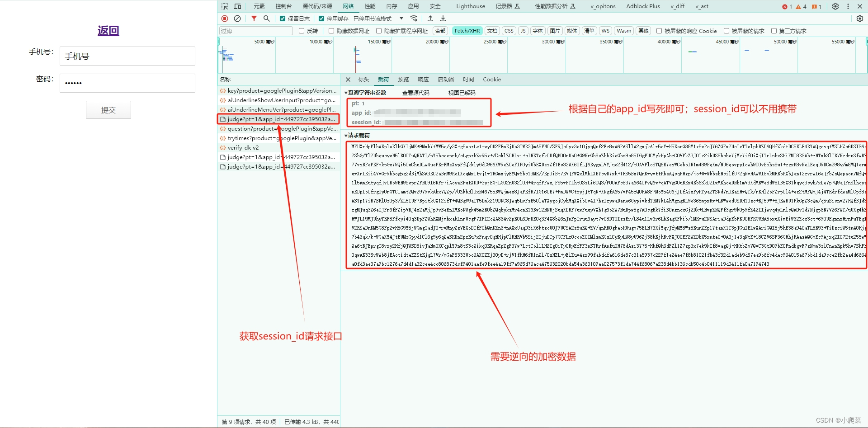The width and height of the screenshot is (868, 428).
Task: Open the DevTools settings gear icon
Action: pos(835,6)
